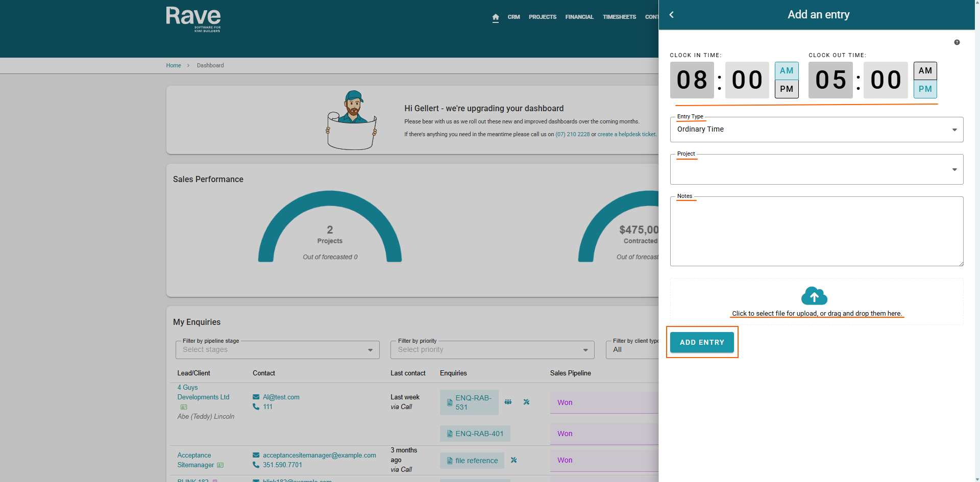The height and width of the screenshot is (482, 980).
Task: Open the help question mark icon
Action: (x=957, y=42)
